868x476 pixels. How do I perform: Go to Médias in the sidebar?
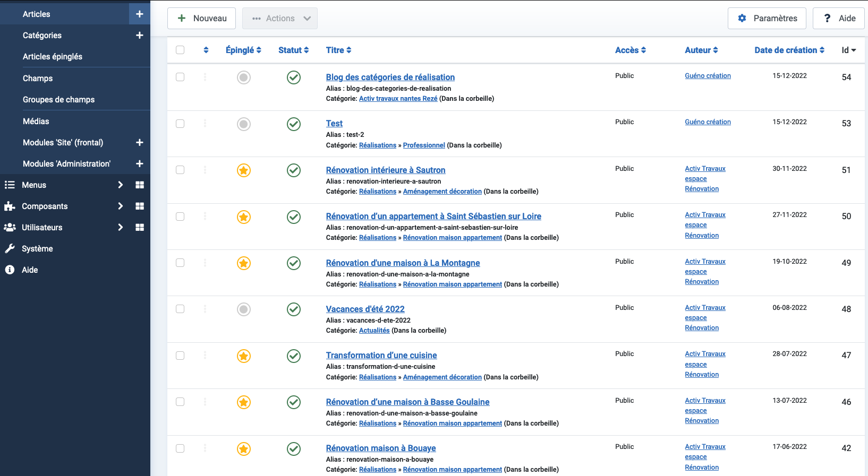tap(36, 121)
